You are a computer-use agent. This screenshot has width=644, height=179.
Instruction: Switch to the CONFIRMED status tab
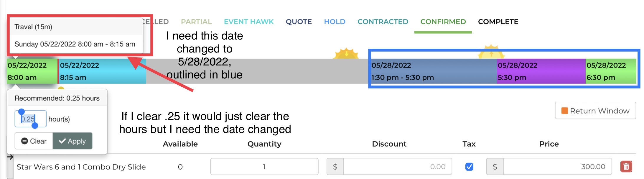coord(443,22)
